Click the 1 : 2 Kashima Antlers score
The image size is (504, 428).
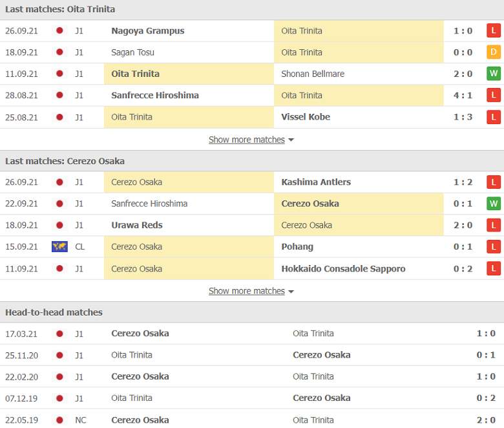point(463,182)
